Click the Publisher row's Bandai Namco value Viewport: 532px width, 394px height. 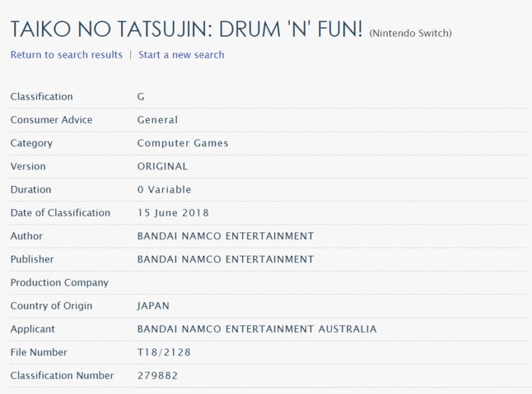225,259
